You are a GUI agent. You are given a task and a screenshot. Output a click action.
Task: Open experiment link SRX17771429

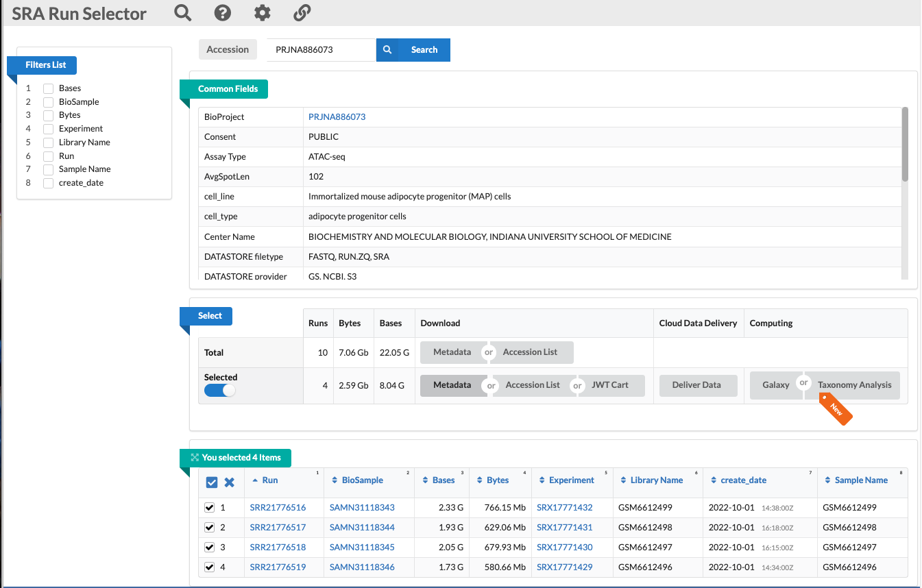point(564,567)
